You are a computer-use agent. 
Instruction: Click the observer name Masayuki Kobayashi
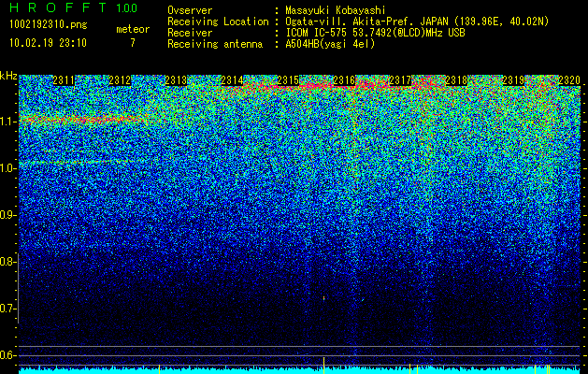pyautogui.click(x=336, y=10)
